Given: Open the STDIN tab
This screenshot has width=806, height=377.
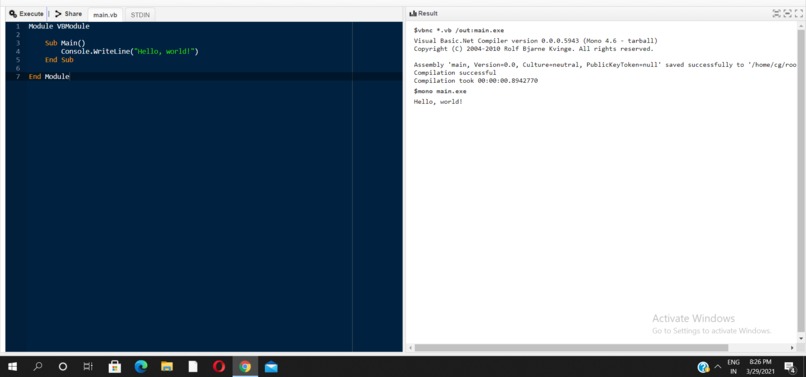Looking at the screenshot, I should (x=140, y=15).
